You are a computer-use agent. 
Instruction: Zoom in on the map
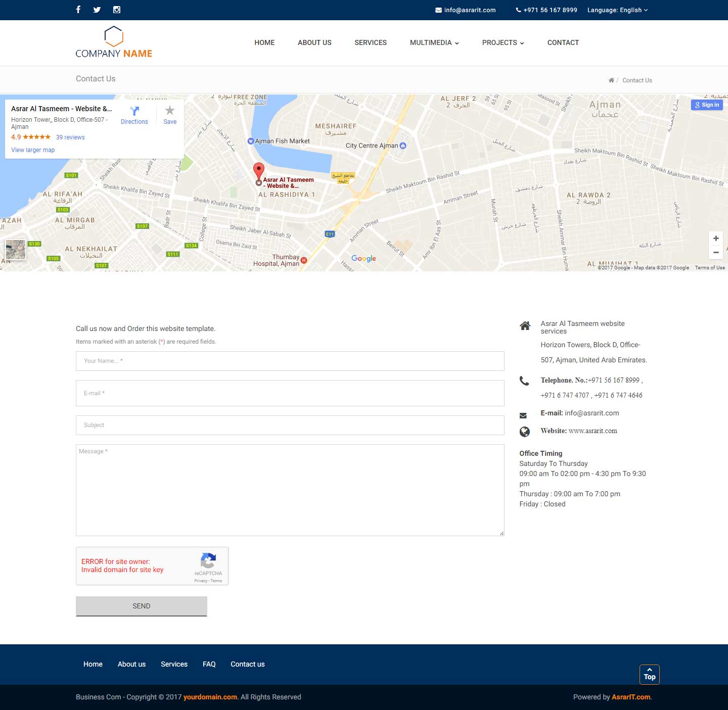tap(716, 239)
